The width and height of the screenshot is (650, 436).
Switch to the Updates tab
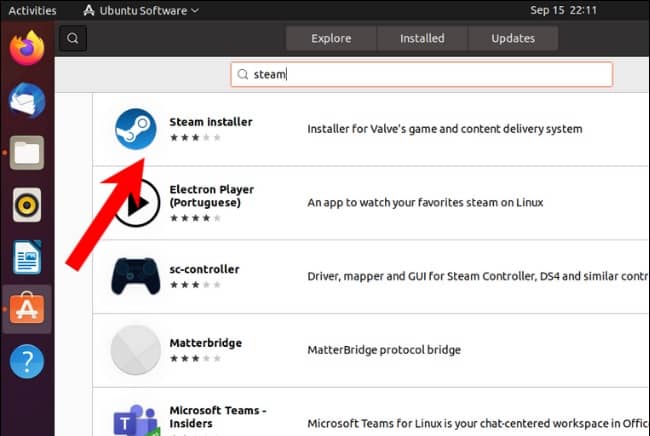pos(513,39)
